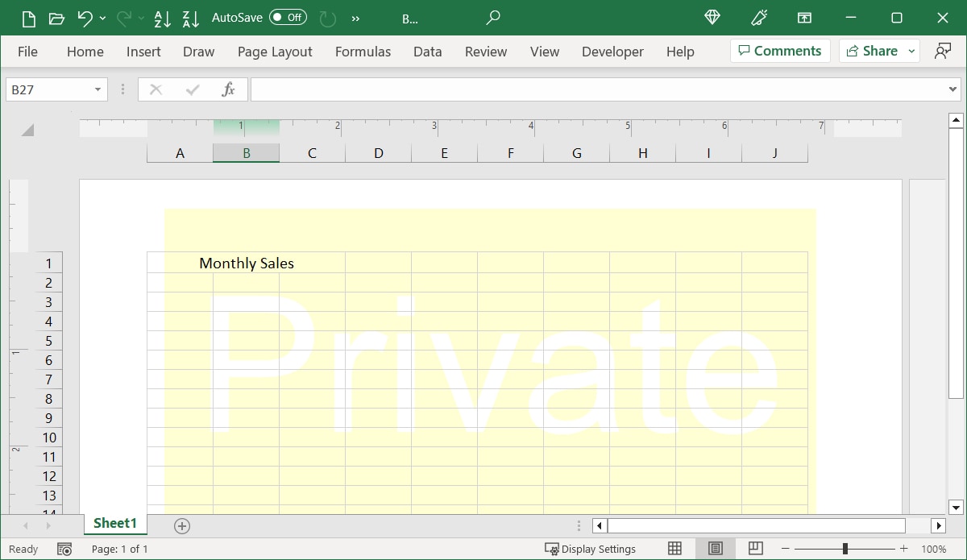Open a workbook via the Open icon

point(56,18)
